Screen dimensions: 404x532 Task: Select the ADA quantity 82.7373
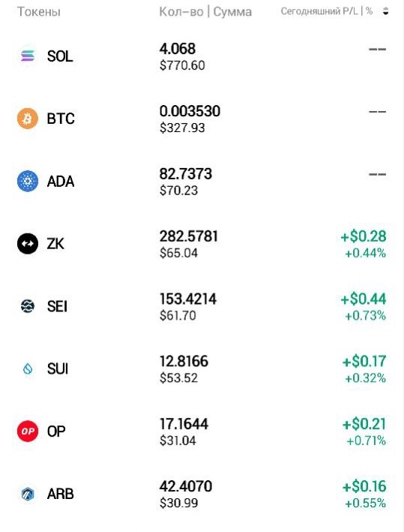(186, 174)
